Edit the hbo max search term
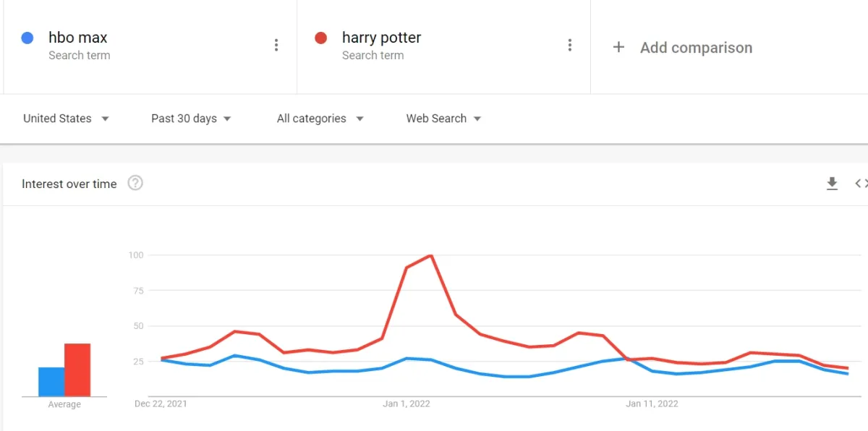This screenshot has height=431, width=868. (78, 38)
